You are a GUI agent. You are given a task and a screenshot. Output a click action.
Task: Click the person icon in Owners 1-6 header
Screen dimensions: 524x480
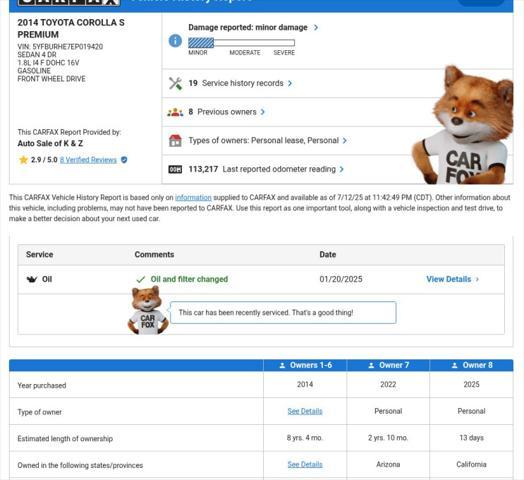click(282, 365)
